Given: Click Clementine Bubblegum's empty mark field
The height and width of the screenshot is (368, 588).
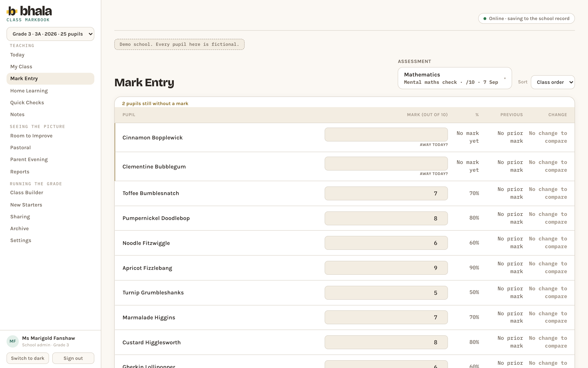Looking at the screenshot, I should (386, 164).
